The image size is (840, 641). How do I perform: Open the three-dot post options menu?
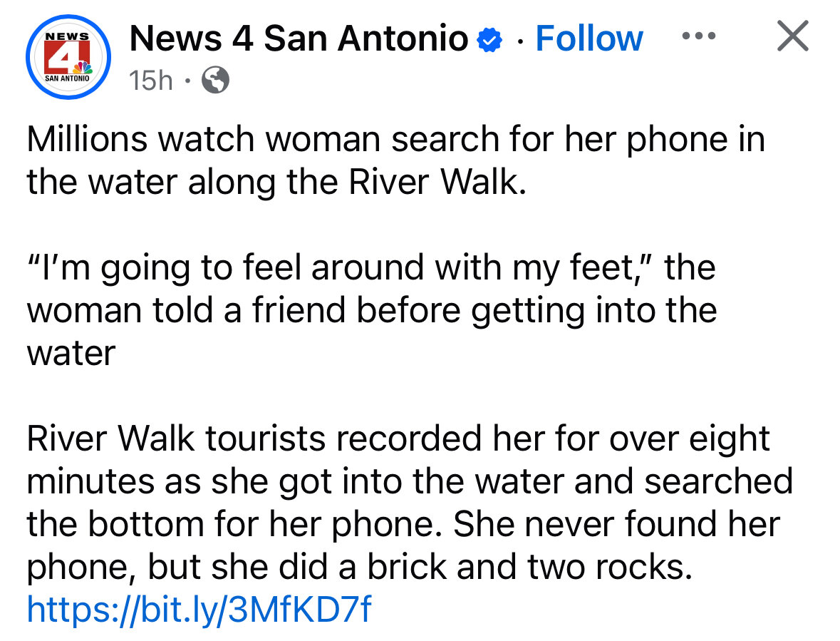tap(698, 36)
